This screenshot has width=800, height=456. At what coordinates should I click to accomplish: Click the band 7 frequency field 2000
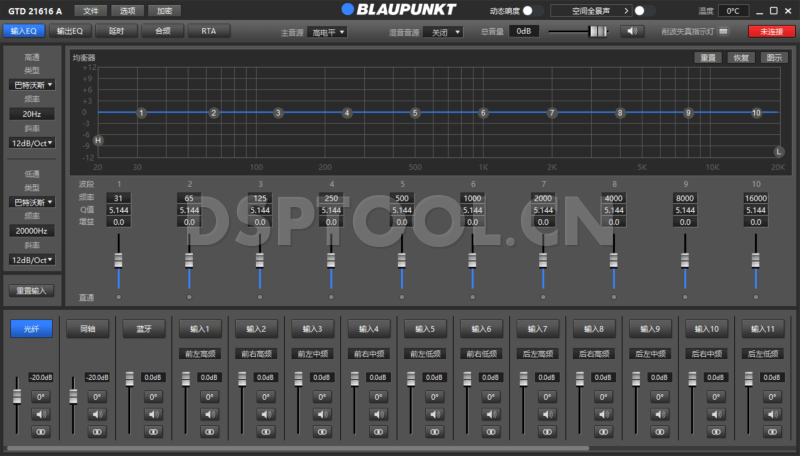tap(543, 198)
